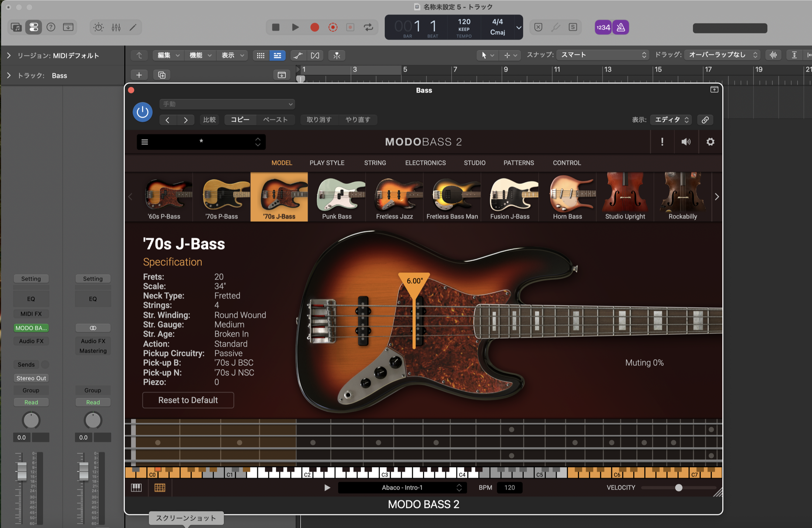This screenshot has width=812, height=528.
Task: Select the '60s P-Bass model
Action: pos(164,197)
